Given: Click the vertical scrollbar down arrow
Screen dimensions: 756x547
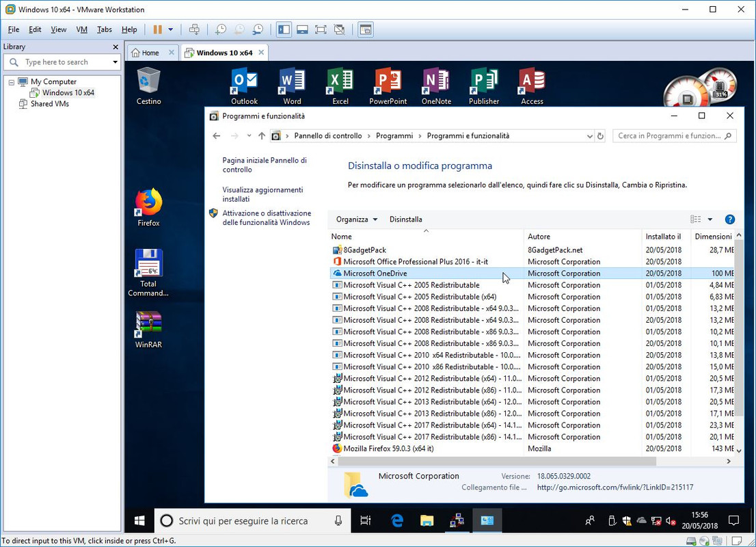Looking at the screenshot, I should 739,451.
